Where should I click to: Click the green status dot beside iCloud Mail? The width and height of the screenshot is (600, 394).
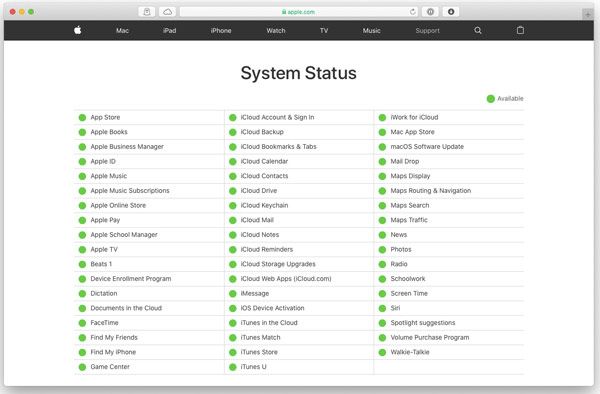pos(233,220)
